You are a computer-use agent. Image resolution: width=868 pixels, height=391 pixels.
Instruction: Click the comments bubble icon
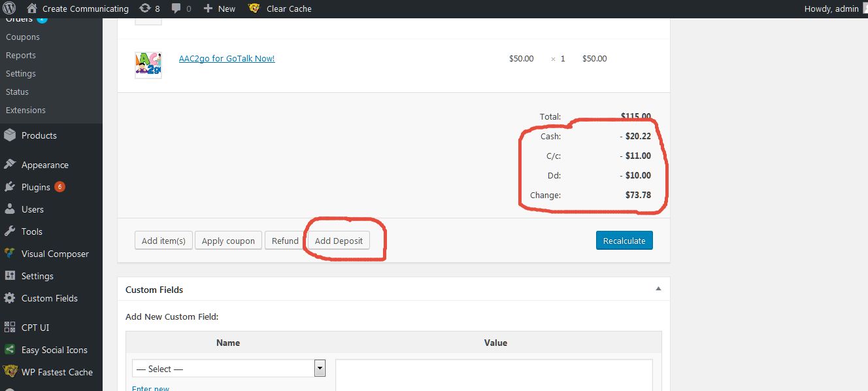(x=178, y=8)
